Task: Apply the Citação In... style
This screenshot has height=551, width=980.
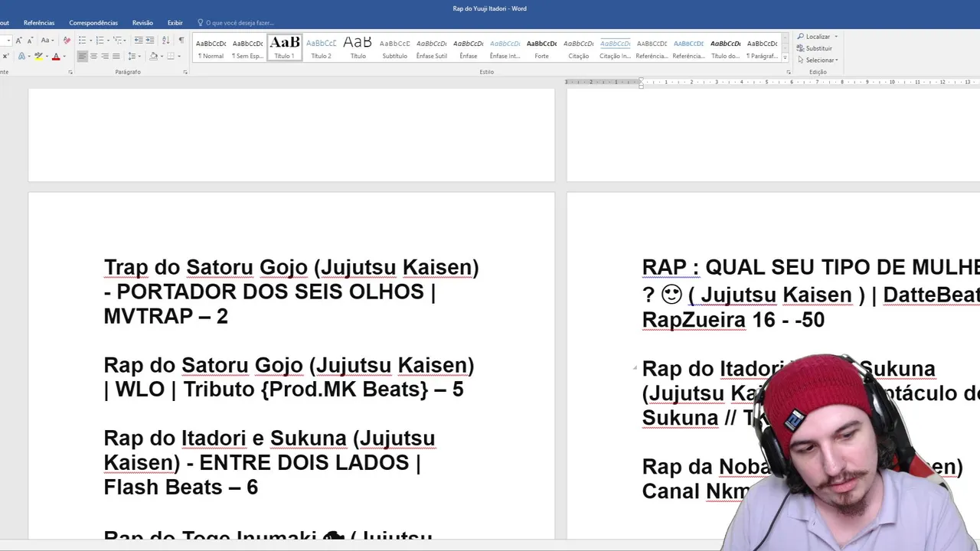Action: (x=615, y=48)
